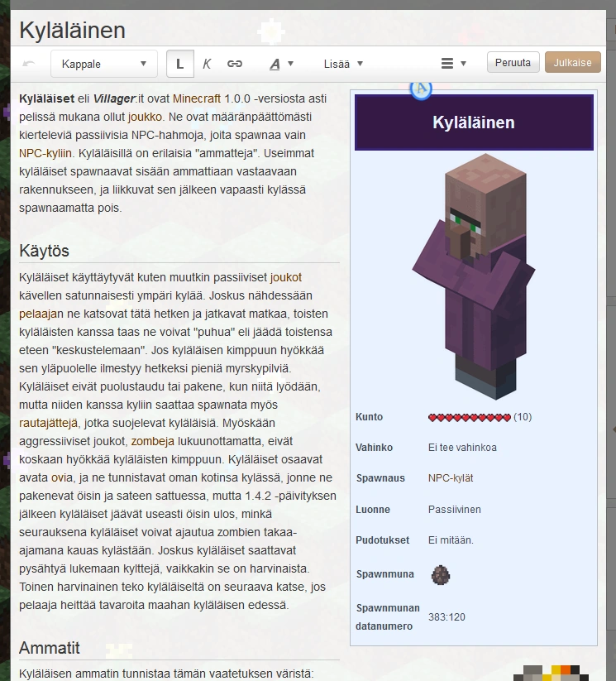Toggle italic formatting (K button)
This screenshot has height=681, width=616.
[x=207, y=64]
